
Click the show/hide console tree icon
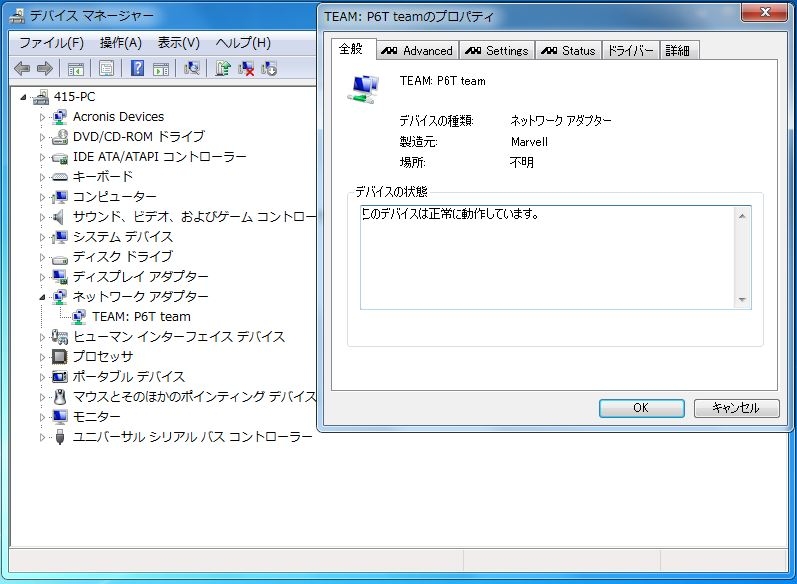coord(76,68)
